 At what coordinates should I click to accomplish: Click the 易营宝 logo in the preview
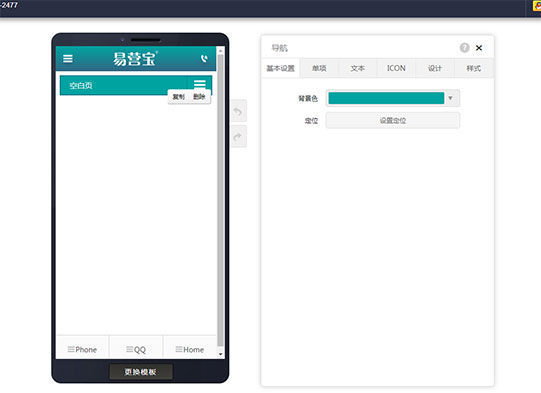point(135,59)
